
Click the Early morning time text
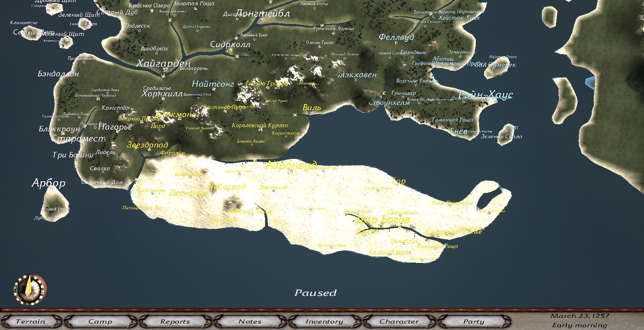click(x=580, y=325)
